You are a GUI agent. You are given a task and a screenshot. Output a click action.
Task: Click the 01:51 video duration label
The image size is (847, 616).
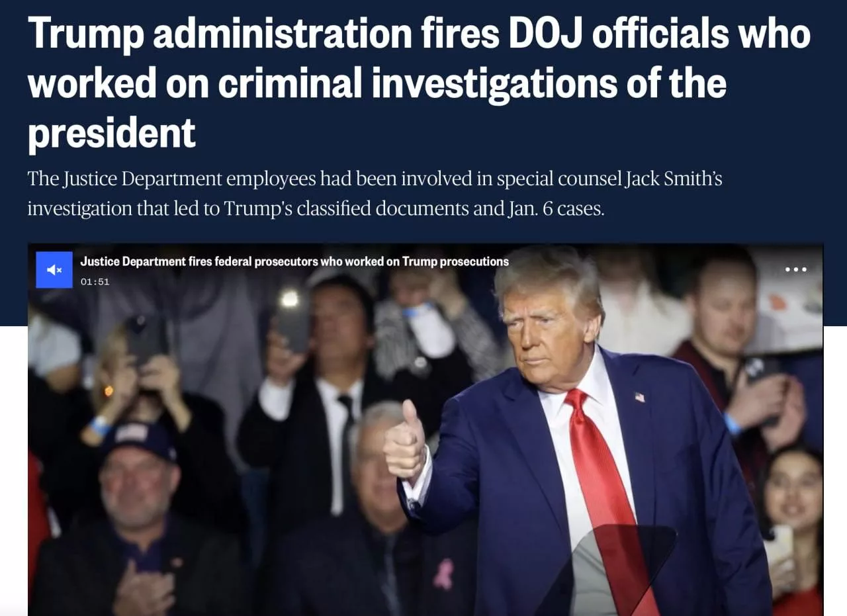(95, 282)
